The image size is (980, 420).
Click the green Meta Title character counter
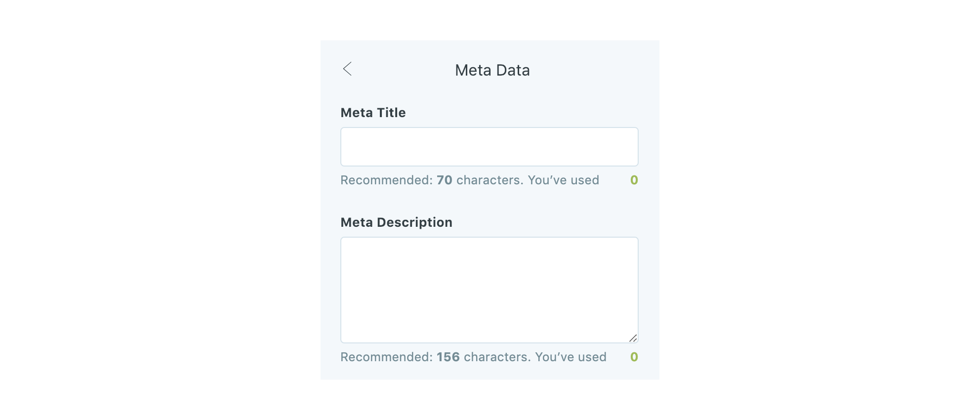click(634, 180)
